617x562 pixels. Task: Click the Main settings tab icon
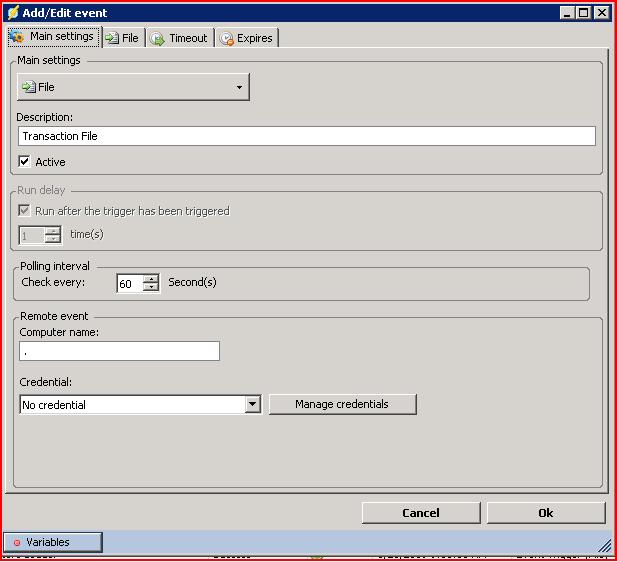[x=17, y=37]
